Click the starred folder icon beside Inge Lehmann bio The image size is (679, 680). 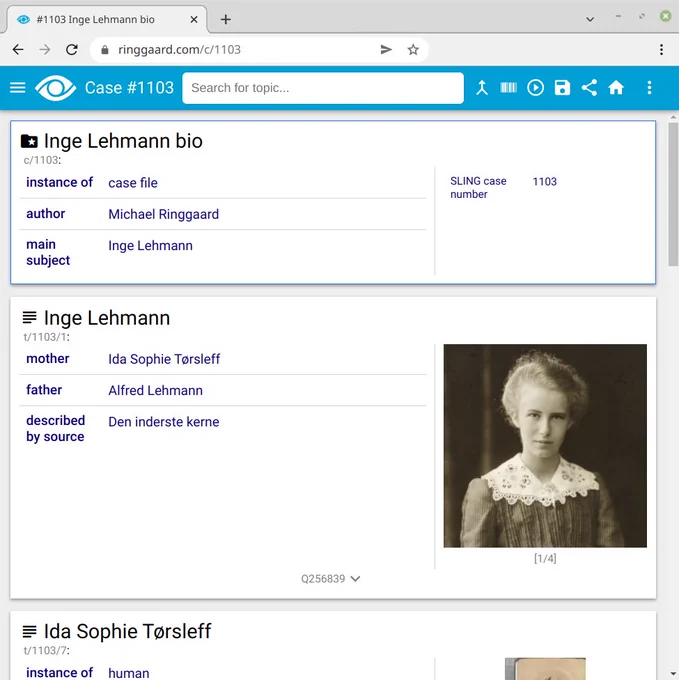point(29,141)
